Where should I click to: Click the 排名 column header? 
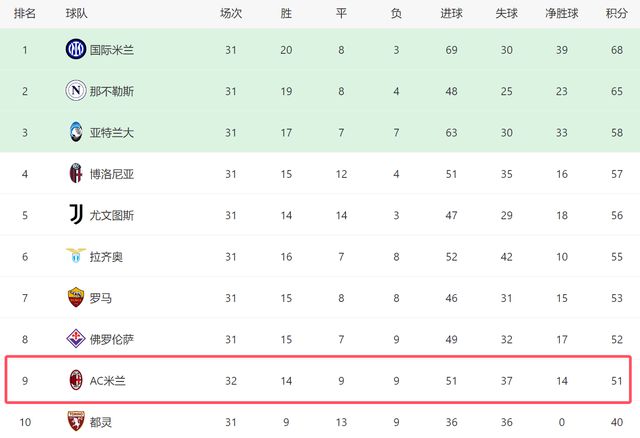tap(26, 14)
